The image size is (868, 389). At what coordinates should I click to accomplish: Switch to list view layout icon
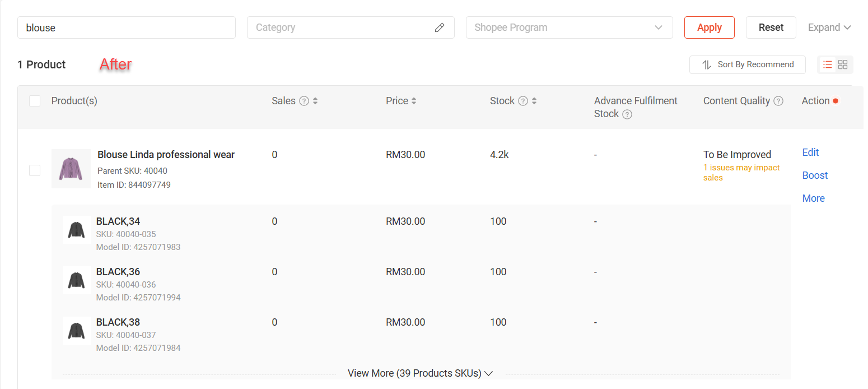(x=827, y=64)
